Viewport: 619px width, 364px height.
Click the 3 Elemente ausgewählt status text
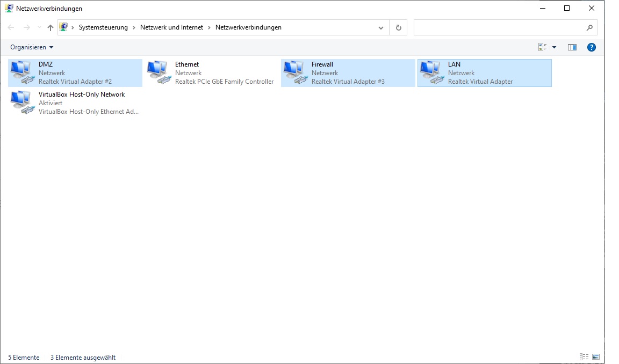(83, 358)
